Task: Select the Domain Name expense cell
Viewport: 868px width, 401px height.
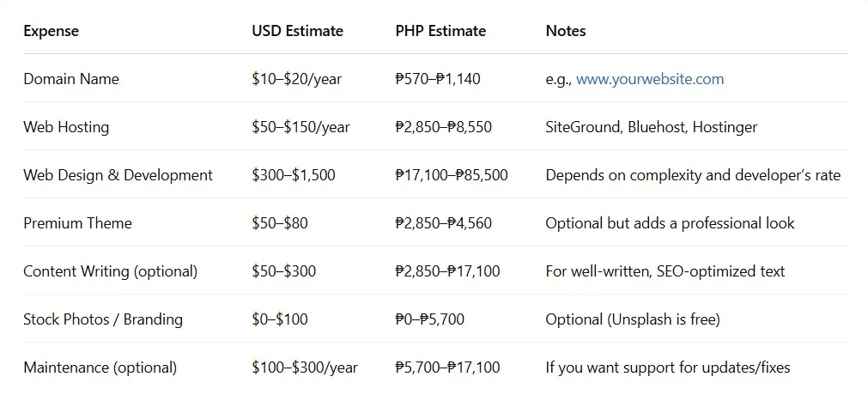Action: pos(71,79)
